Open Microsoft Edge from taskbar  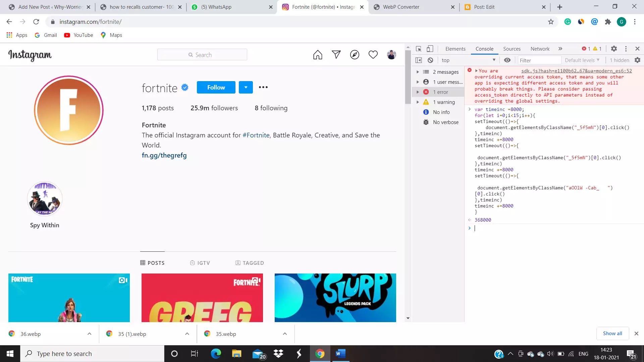point(216,354)
